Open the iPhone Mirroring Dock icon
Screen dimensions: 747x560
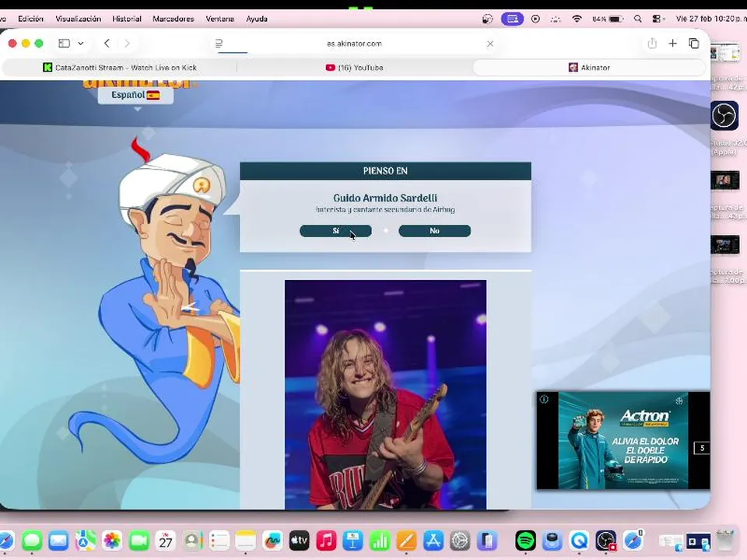click(x=487, y=541)
